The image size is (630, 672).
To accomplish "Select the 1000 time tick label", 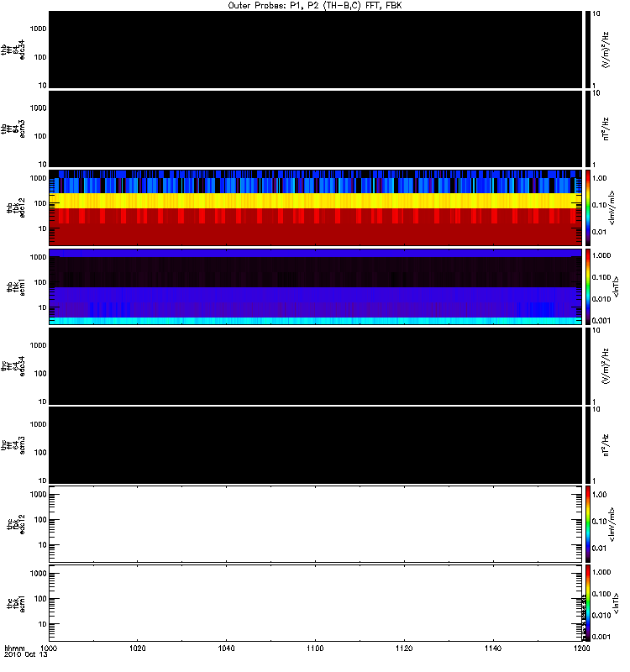I will pyautogui.click(x=49, y=649).
